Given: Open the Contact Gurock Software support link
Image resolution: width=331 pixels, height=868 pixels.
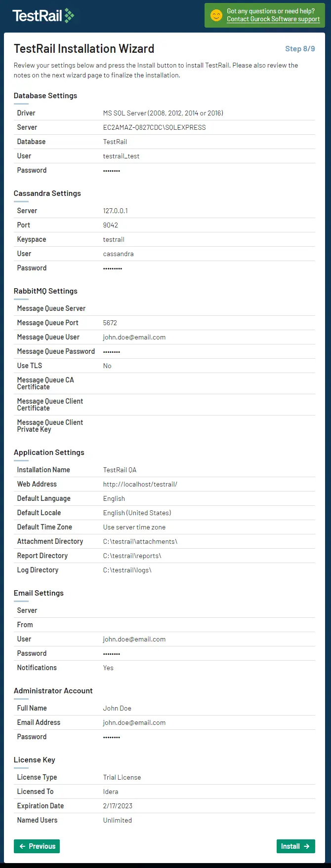Looking at the screenshot, I should 273,19.
